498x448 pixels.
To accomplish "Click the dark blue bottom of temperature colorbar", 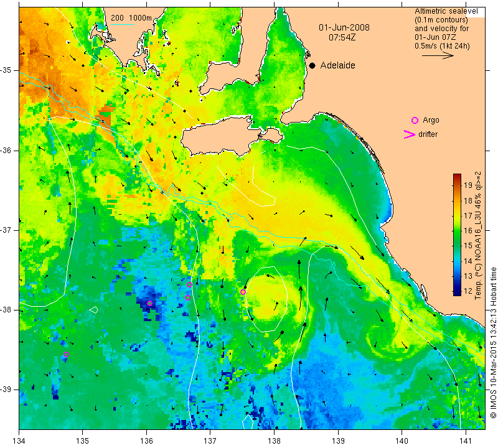I will (457, 292).
